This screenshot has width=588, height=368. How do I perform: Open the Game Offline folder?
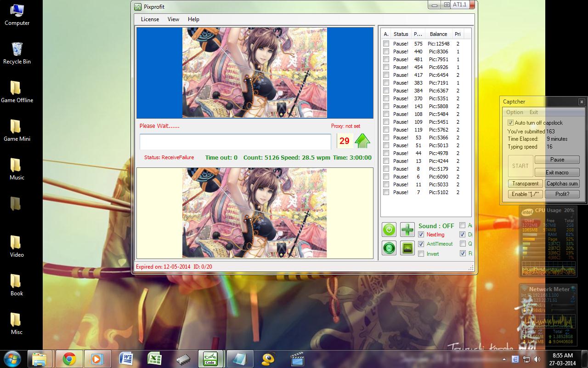coord(17,92)
